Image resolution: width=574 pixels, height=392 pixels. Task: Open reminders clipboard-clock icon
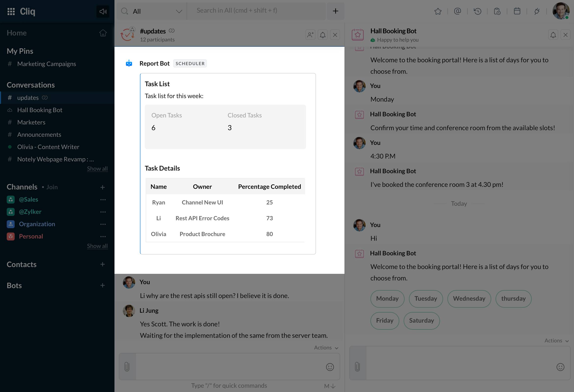[x=497, y=11]
